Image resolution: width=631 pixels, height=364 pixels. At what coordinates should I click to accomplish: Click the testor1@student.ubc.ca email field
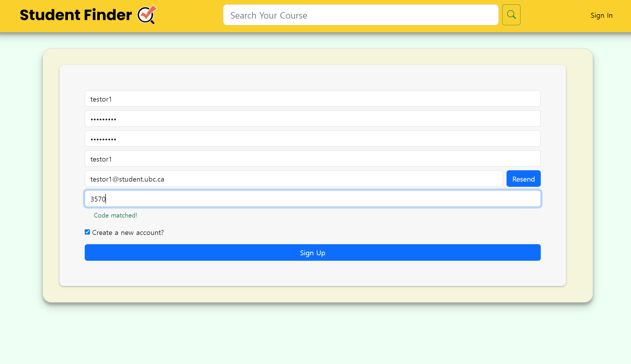pos(294,179)
